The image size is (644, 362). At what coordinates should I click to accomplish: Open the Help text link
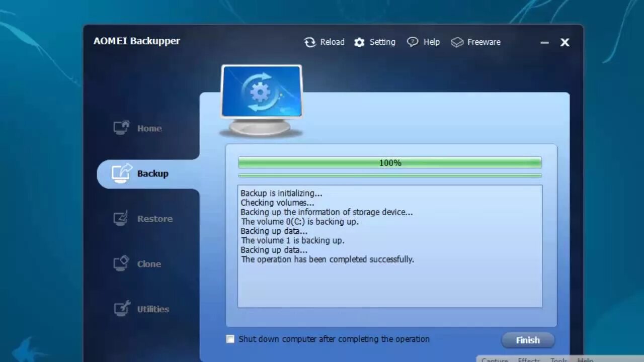[432, 42]
